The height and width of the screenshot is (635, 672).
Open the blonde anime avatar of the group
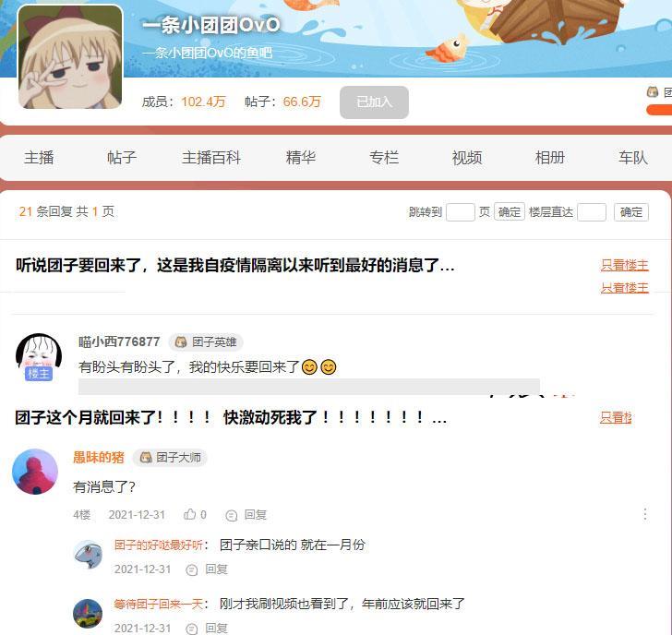(70, 56)
